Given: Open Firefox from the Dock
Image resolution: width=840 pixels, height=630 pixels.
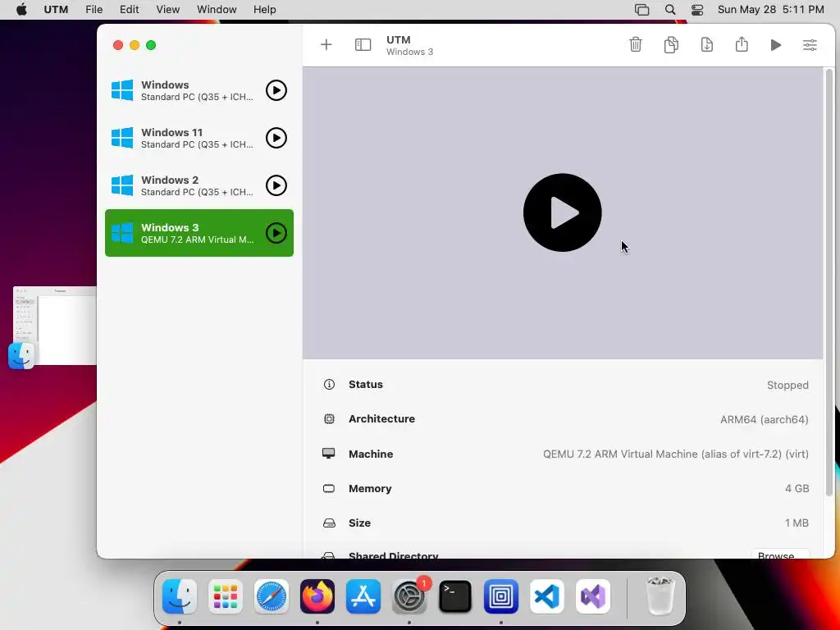Looking at the screenshot, I should coord(317,596).
